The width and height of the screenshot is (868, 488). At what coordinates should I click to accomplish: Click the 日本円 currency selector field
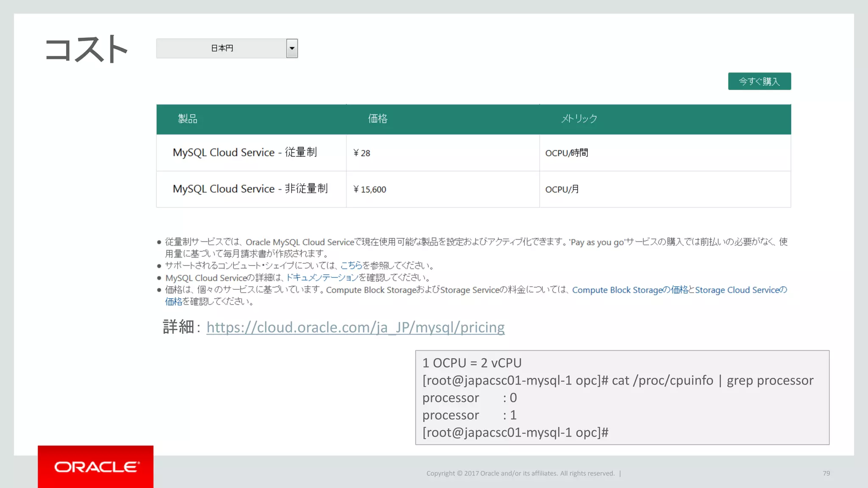click(x=227, y=48)
